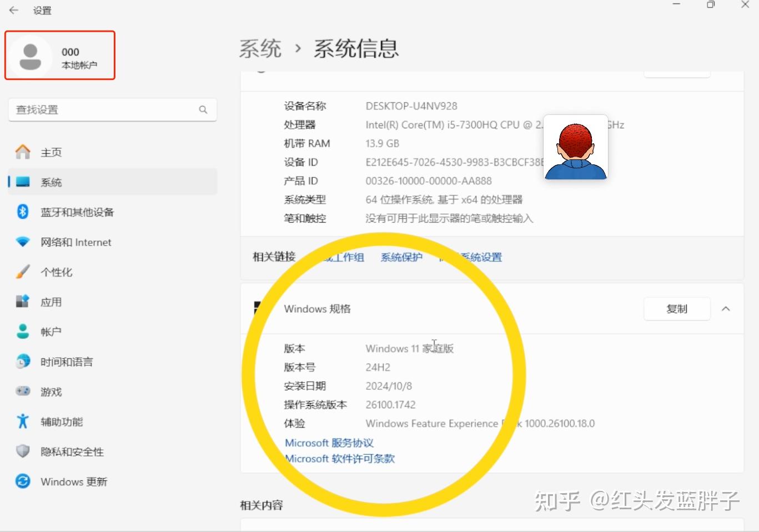Click the 系统信息 page title

tap(356, 49)
